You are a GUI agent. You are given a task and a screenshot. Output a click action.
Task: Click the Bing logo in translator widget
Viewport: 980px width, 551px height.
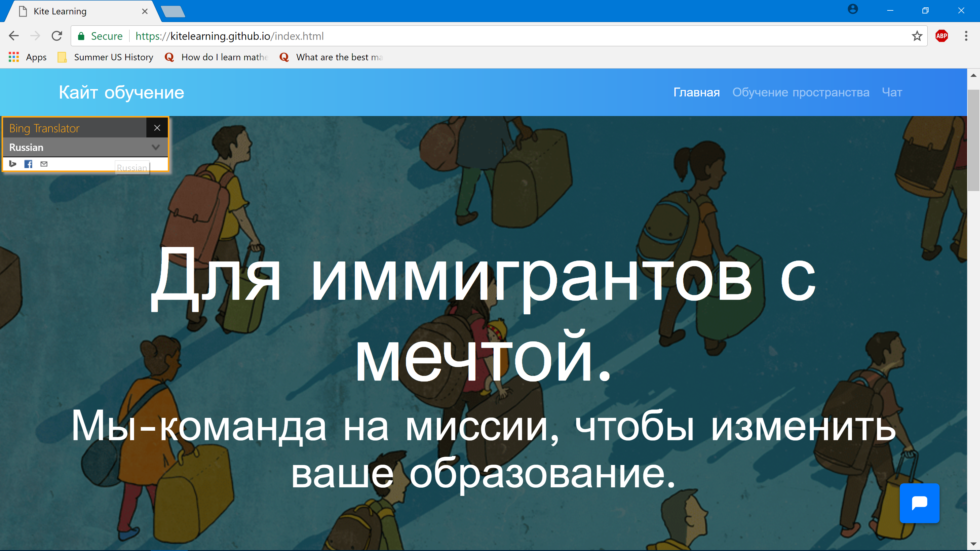13,164
